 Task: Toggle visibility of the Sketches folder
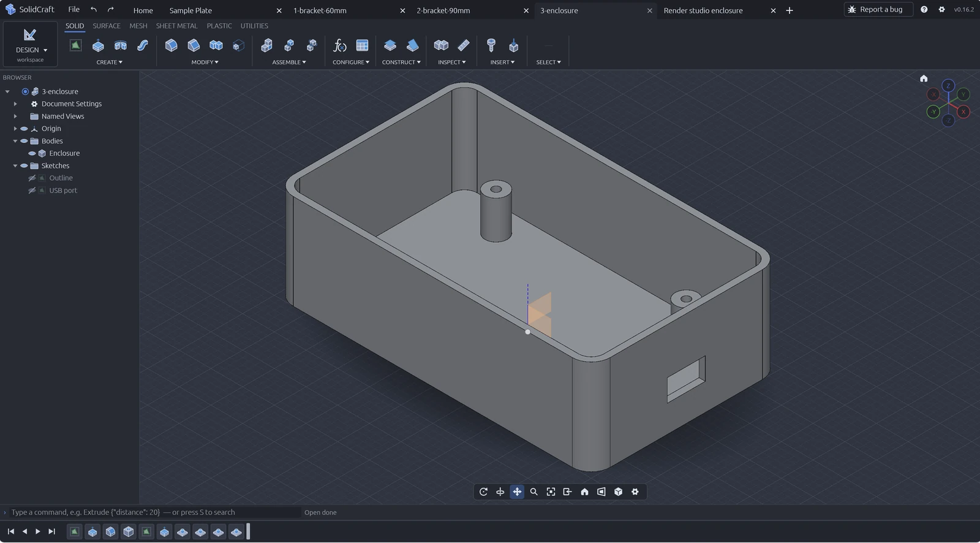[x=24, y=165]
